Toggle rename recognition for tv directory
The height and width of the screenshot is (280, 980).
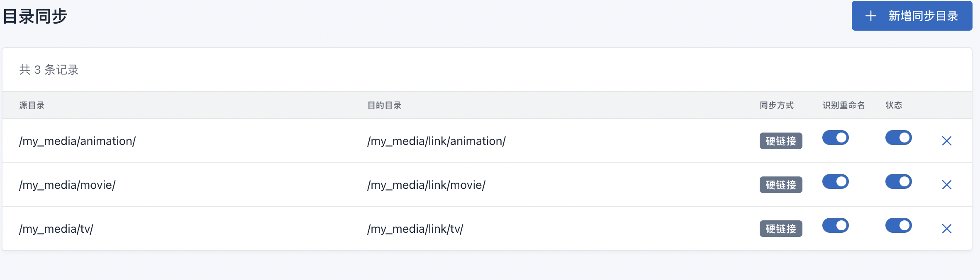835,225
